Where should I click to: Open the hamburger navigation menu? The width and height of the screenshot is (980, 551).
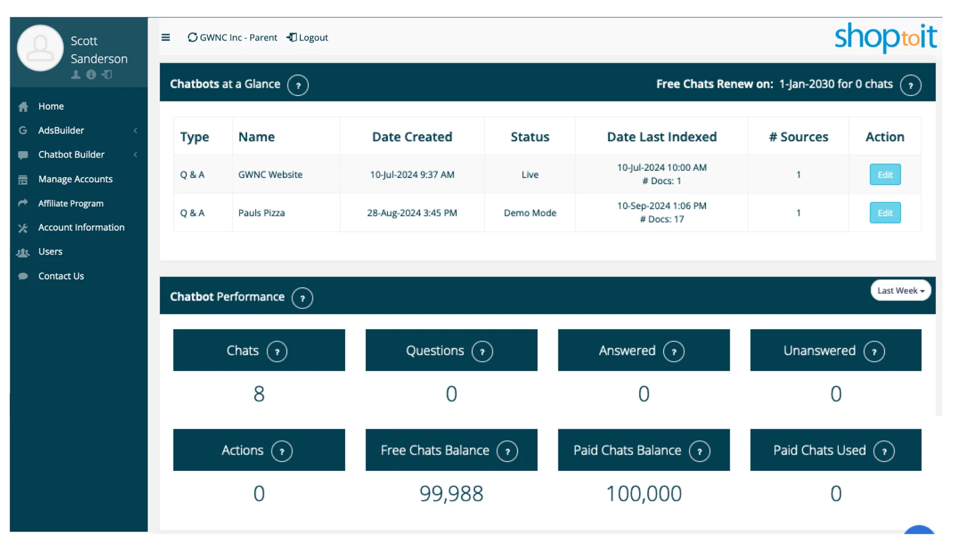click(x=165, y=37)
